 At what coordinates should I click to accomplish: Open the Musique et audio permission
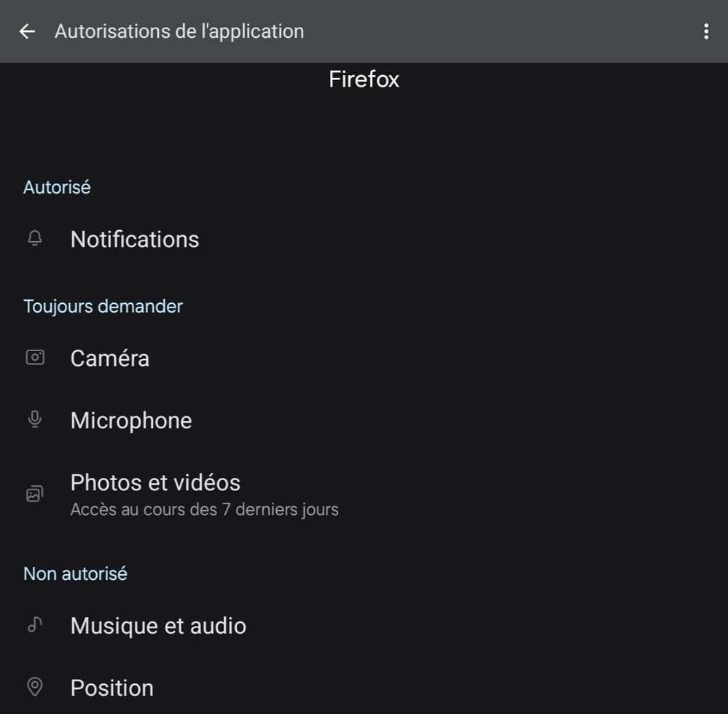[x=158, y=626]
